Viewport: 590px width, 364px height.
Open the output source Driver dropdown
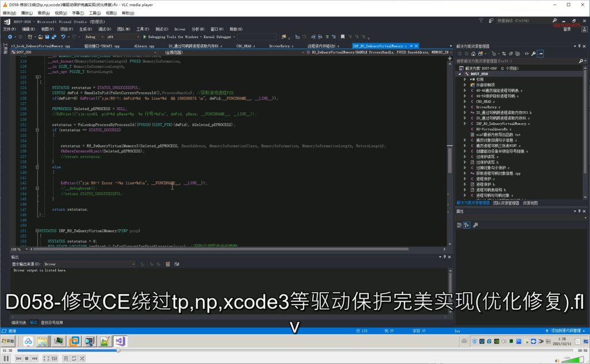[x=89, y=264]
